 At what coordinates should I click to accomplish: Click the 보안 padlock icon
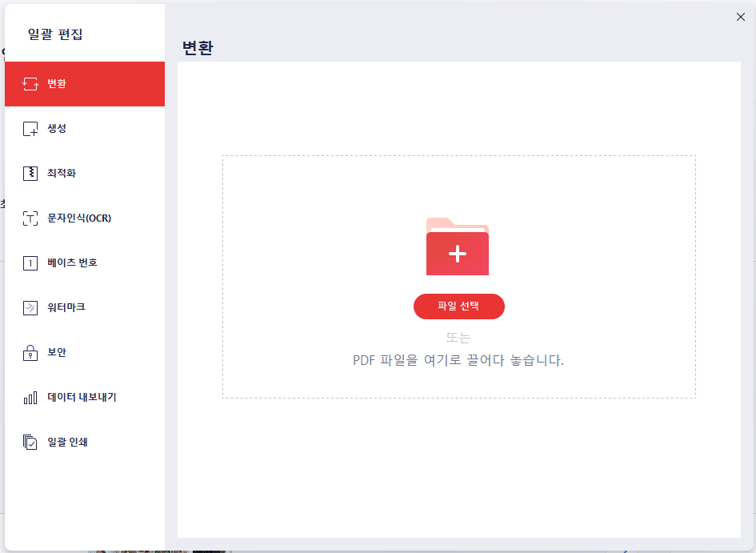tap(30, 352)
